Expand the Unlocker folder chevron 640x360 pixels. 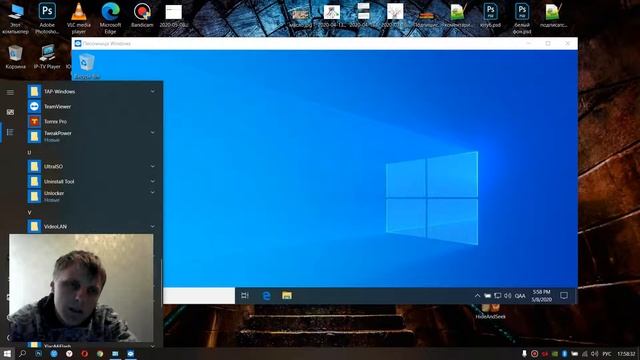coord(153,193)
